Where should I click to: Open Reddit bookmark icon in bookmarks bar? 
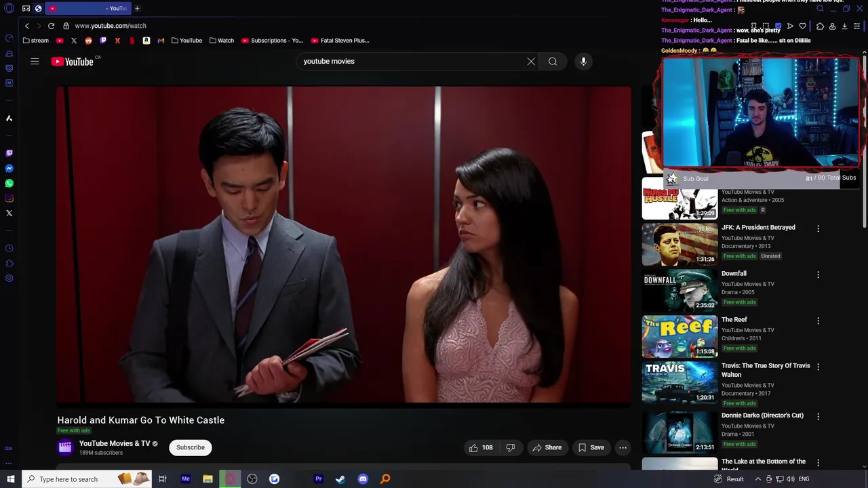tap(88, 41)
